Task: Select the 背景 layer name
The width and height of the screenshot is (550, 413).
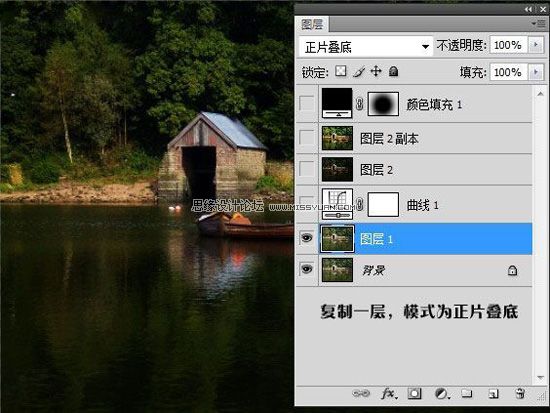Action: pos(373,270)
